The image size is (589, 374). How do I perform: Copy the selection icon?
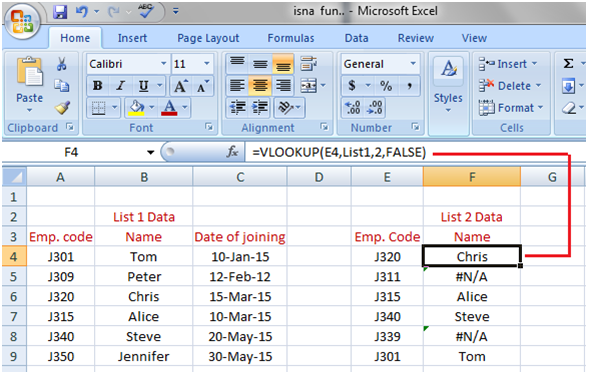tap(62, 86)
